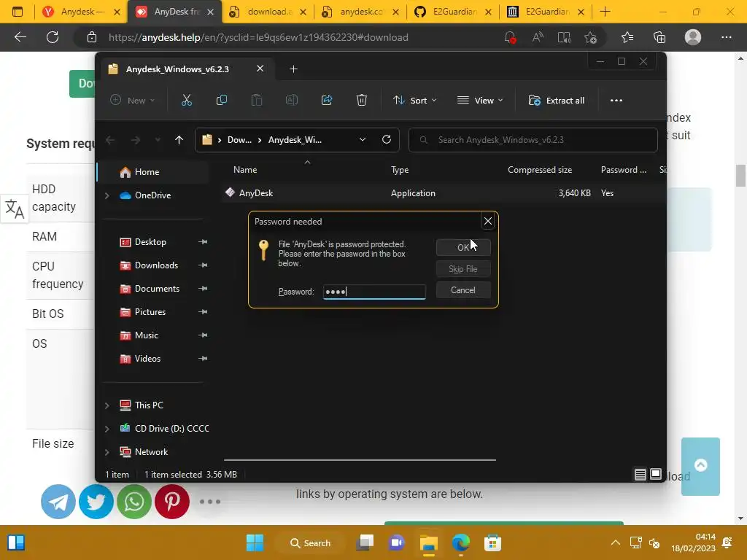
Task: Click the Windows Start button
Action: point(255,542)
